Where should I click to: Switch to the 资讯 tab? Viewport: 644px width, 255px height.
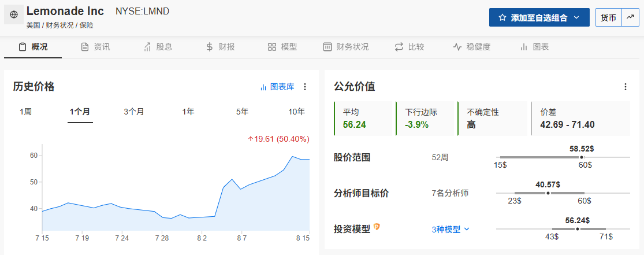pyautogui.click(x=96, y=47)
